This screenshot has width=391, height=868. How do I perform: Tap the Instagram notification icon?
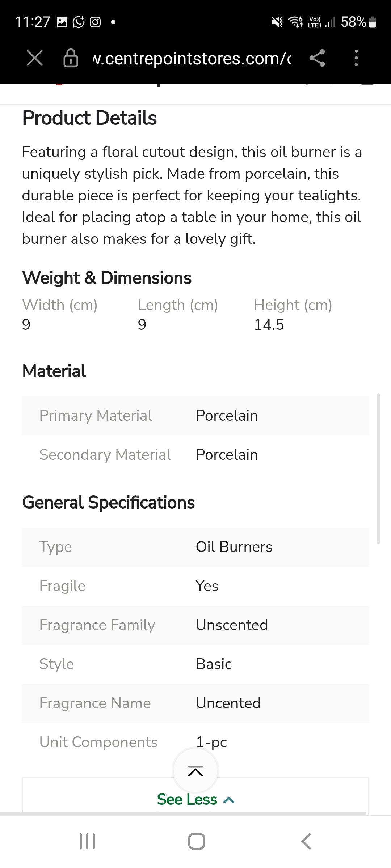pos(95,22)
